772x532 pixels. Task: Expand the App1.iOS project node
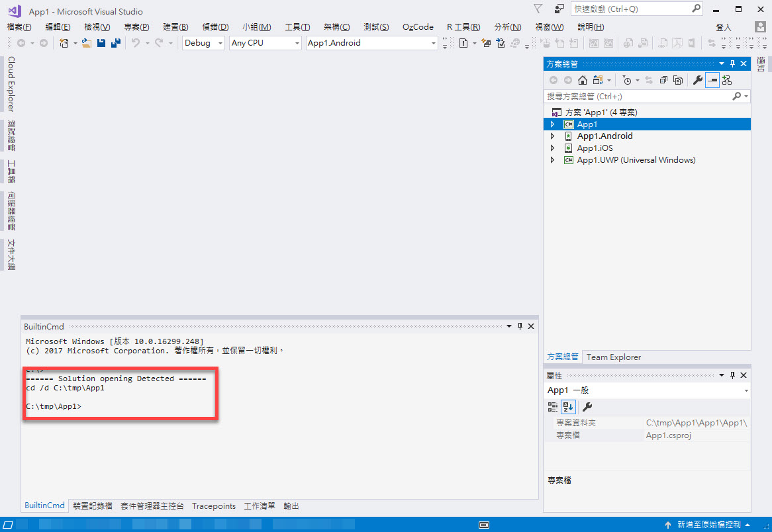click(552, 148)
